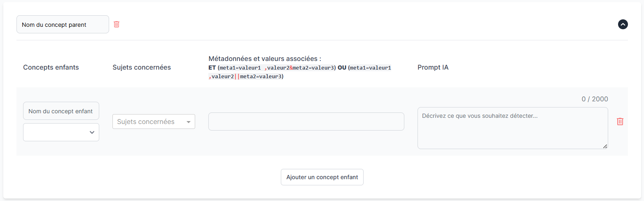Click the chevron in the empty select box
This screenshot has height=201, width=644.
pyautogui.click(x=92, y=132)
